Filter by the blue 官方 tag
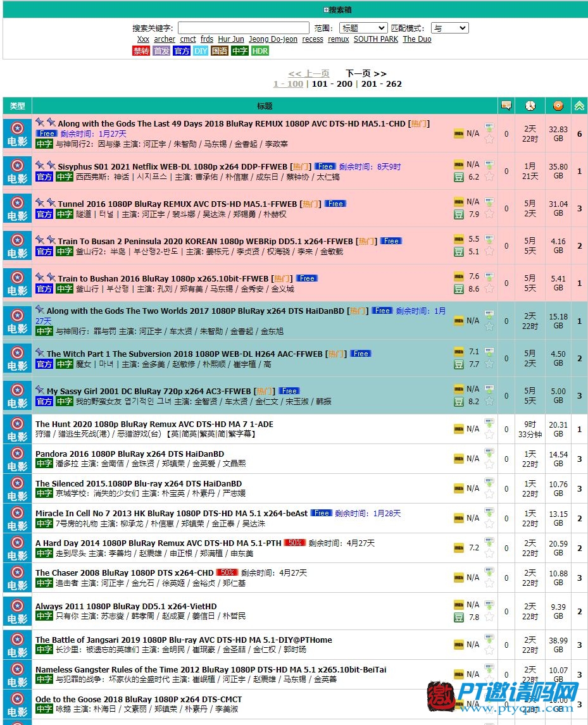 [182, 51]
